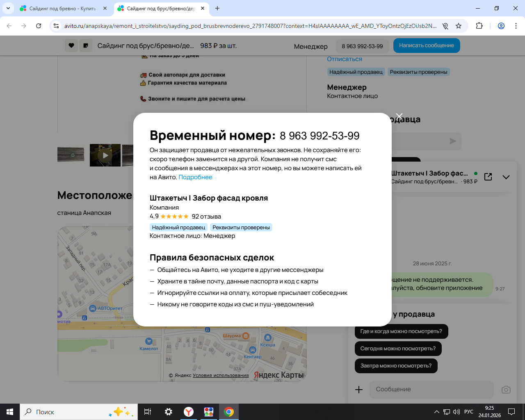The image size is (525, 420).
Task: Click '92 отзыва' reviews text
Action: pyautogui.click(x=206, y=217)
